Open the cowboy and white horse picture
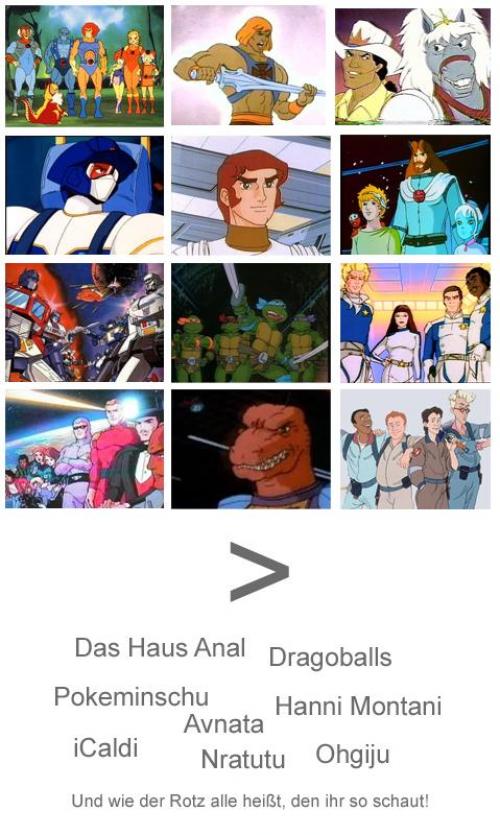This screenshot has height=835, width=500. [x=413, y=67]
